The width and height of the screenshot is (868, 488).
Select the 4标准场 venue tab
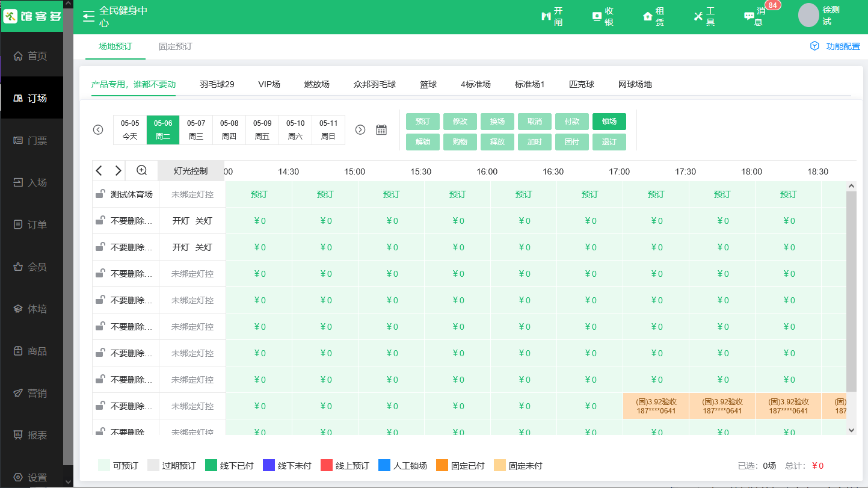tap(476, 84)
